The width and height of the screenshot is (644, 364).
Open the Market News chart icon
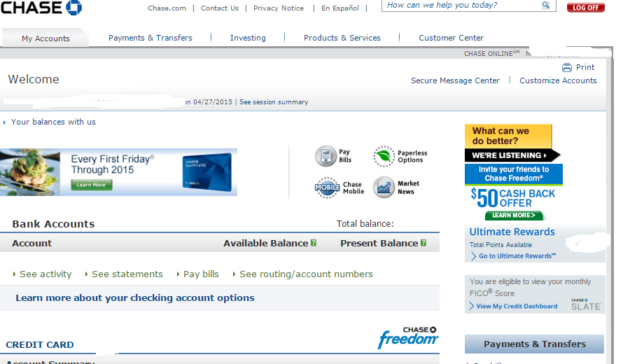(x=384, y=188)
